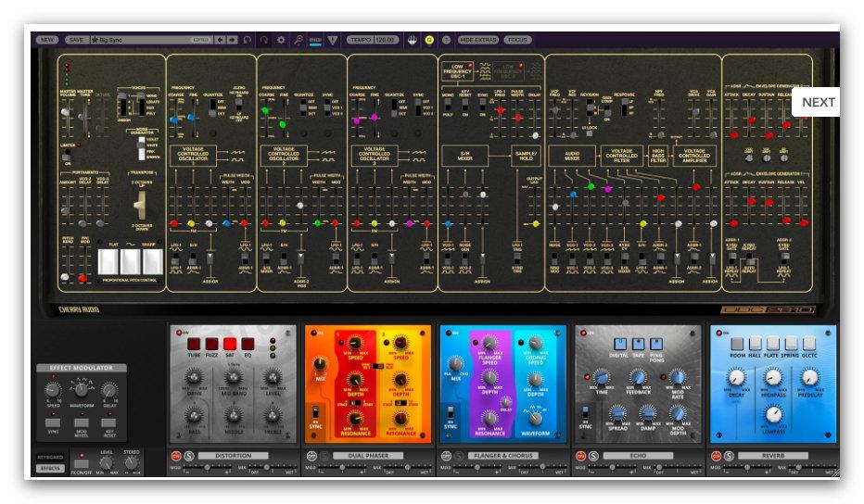864x504 pixels.
Task: Toggle the Echo effect ON button
Action: pyautogui.click(x=580, y=456)
